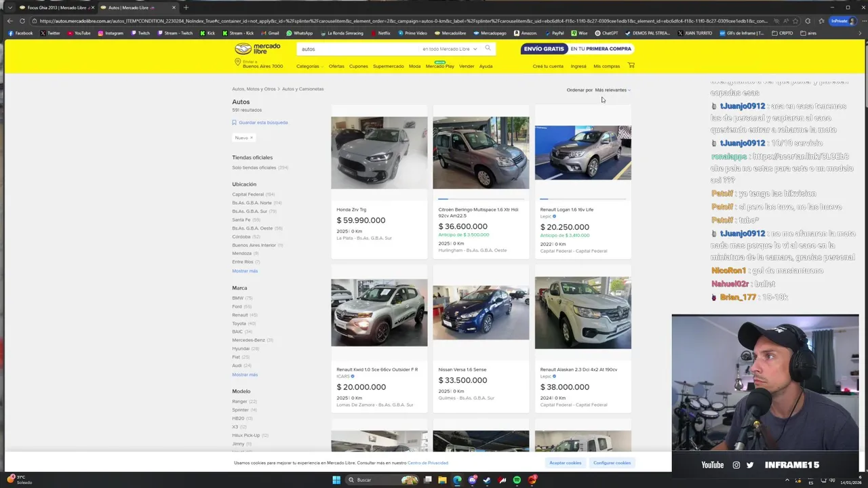Open File Explorer from the taskbar

(x=442, y=480)
